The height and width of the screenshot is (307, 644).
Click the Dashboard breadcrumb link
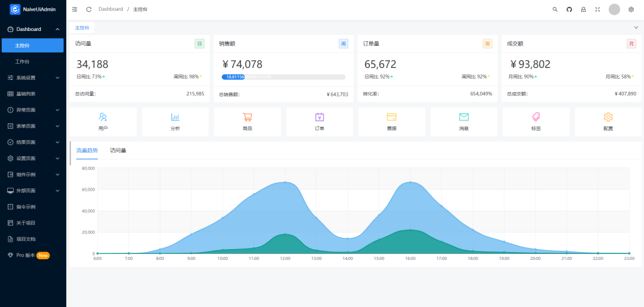(x=110, y=9)
